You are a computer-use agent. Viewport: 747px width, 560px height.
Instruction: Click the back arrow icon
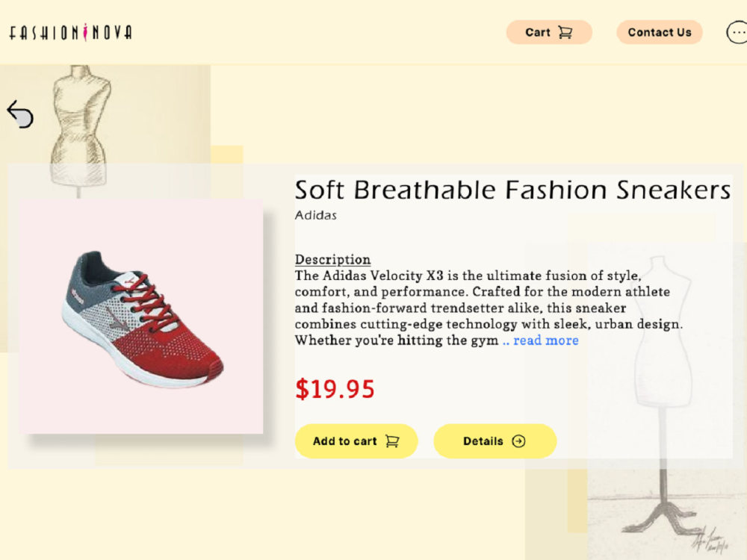(x=20, y=114)
